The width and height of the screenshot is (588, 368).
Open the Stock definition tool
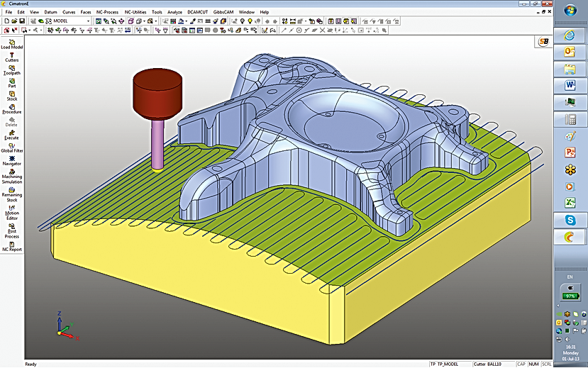12,96
